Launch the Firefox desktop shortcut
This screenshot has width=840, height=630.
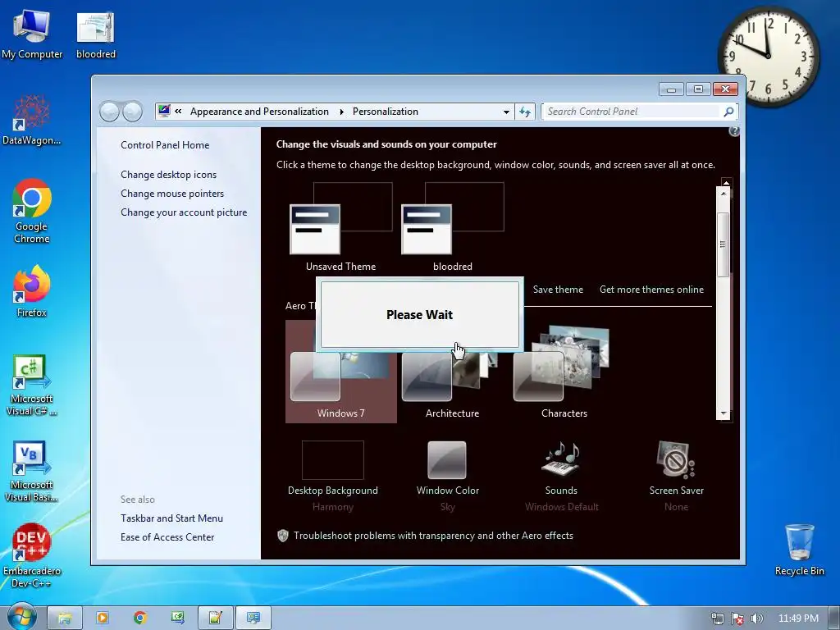[32, 291]
